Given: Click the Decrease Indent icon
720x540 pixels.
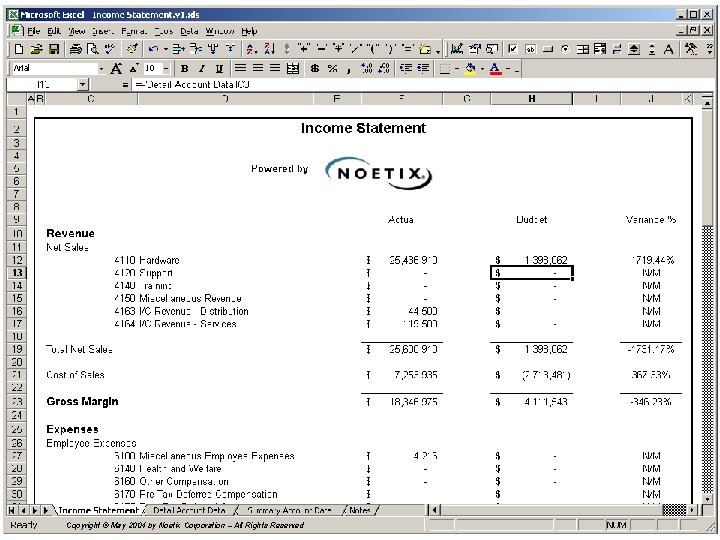Looking at the screenshot, I should [x=406, y=68].
